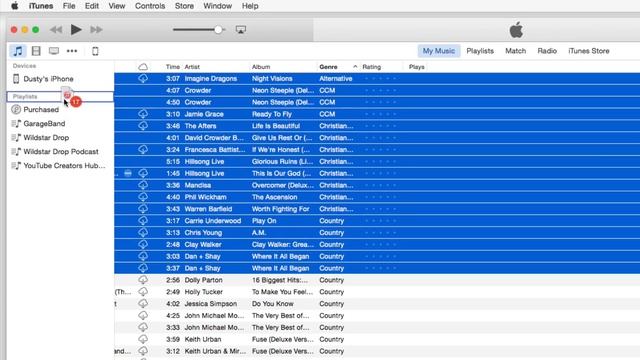Toggle Genre column sort direction arrow
Image resolution: width=640 pixels, height=360 pixels.
(x=355, y=67)
